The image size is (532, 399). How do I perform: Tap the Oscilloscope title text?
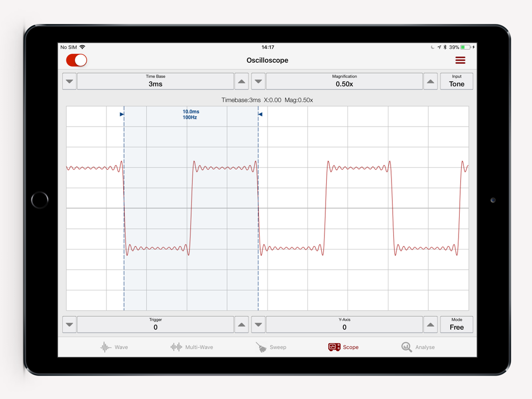pos(268,61)
